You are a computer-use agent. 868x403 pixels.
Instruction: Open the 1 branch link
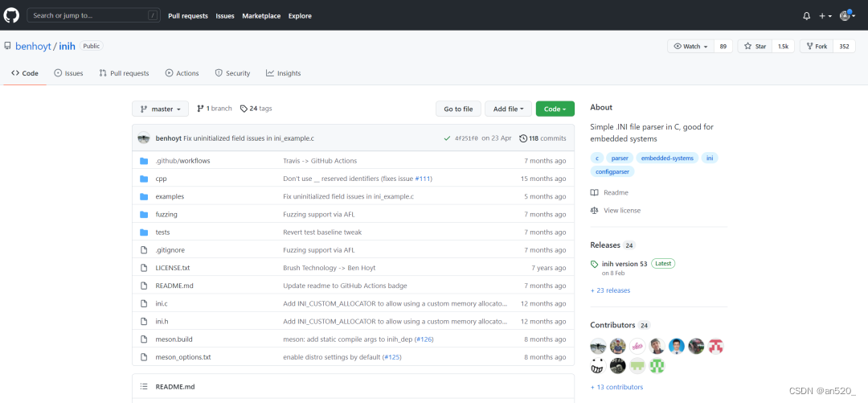pos(215,109)
